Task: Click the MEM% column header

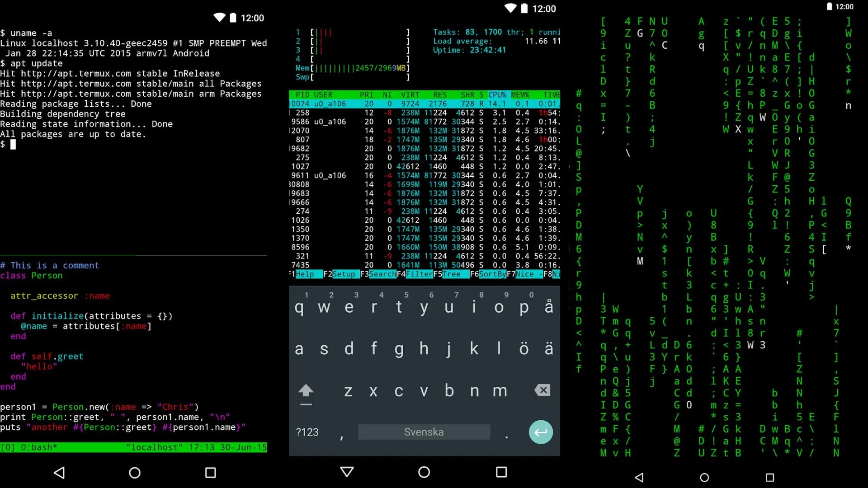Action: tap(520, 95)
